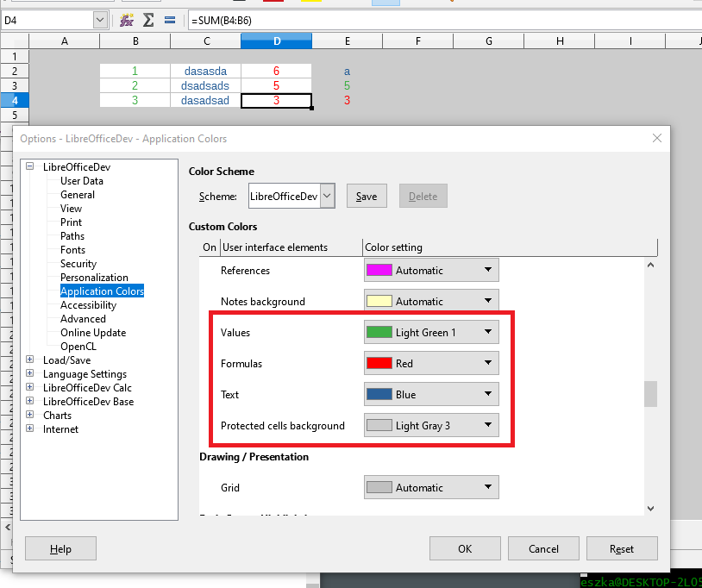Open the Text color dropdown
Image resolution: width=702 pixels, height=588 pixels.
point(489,394)
